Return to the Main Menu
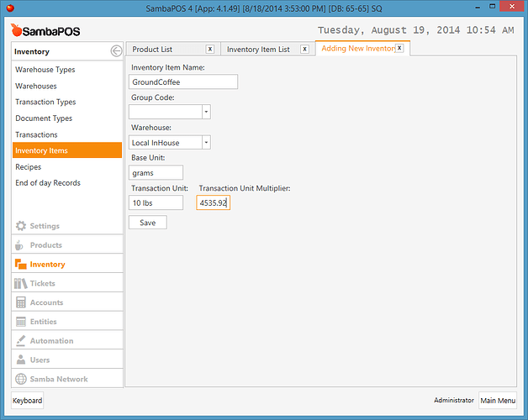 498,400
